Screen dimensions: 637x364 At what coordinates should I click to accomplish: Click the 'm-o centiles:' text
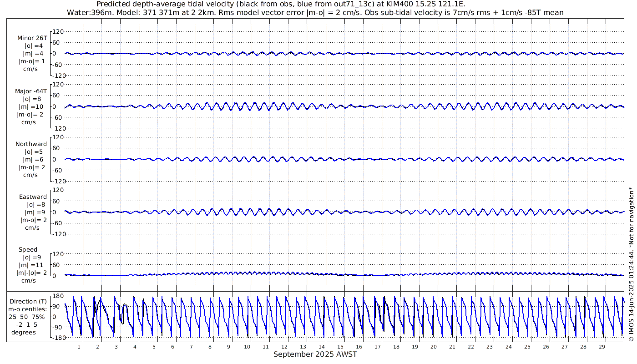(x=27, y=309)
